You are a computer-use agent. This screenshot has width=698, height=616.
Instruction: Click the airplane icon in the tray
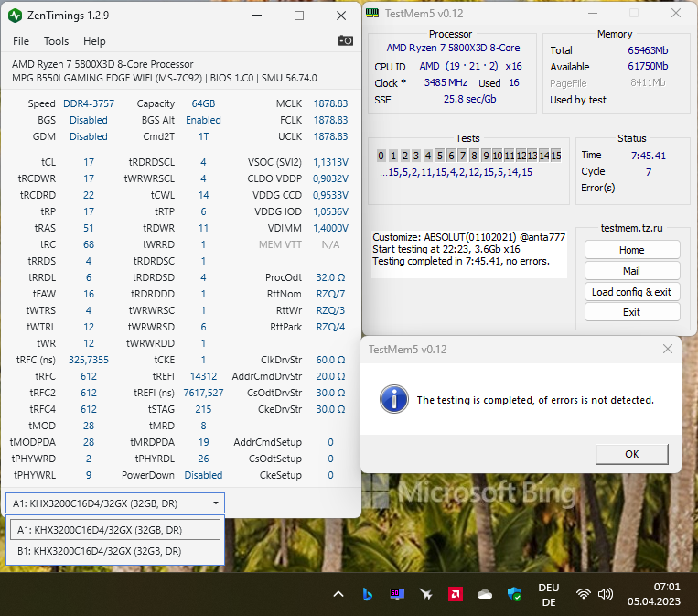coord(425,594)
